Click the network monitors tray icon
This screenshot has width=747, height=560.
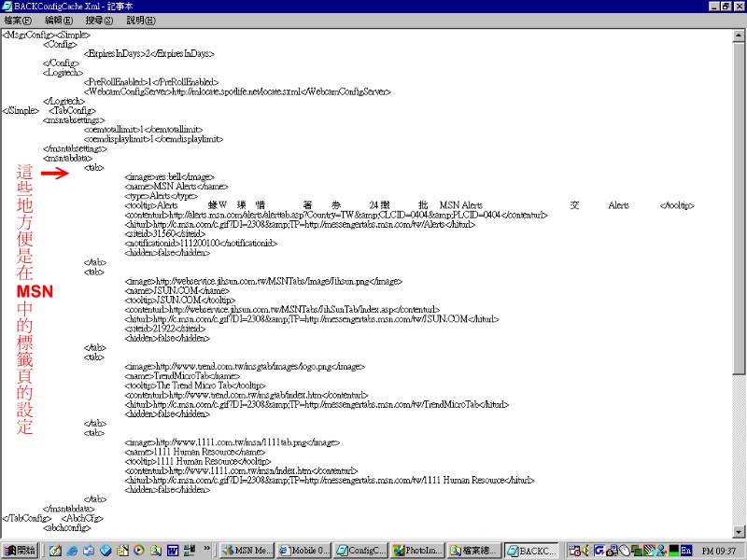(x=636, y=551)
